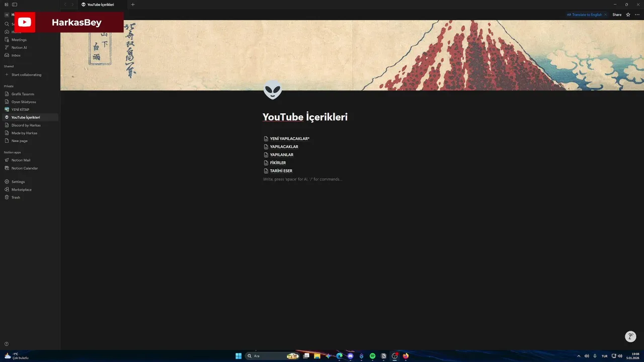The image size is (644, 362).
Task: Open the Windows Start menu
Action: pyautogui.click(x=238, y=356)
